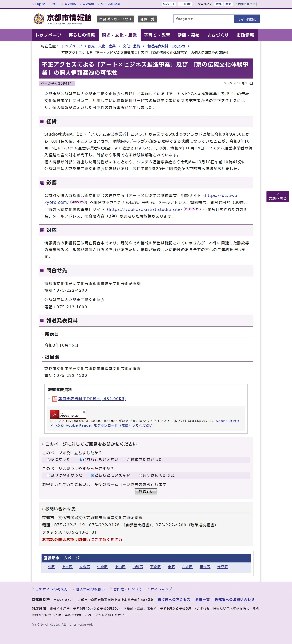Open 個人情報の取扱い footer link
Image resolution: width=292 pixels, height=644 pixels.
point(90,589)
